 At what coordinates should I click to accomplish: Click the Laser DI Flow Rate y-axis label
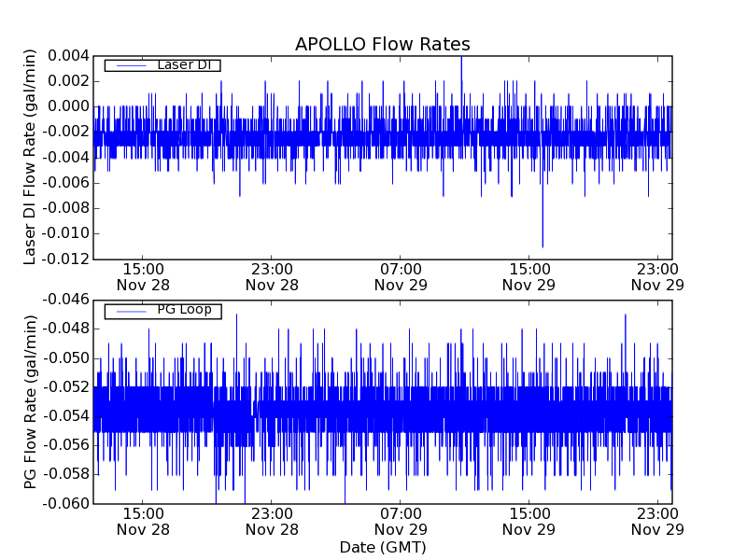pos(30,158)
